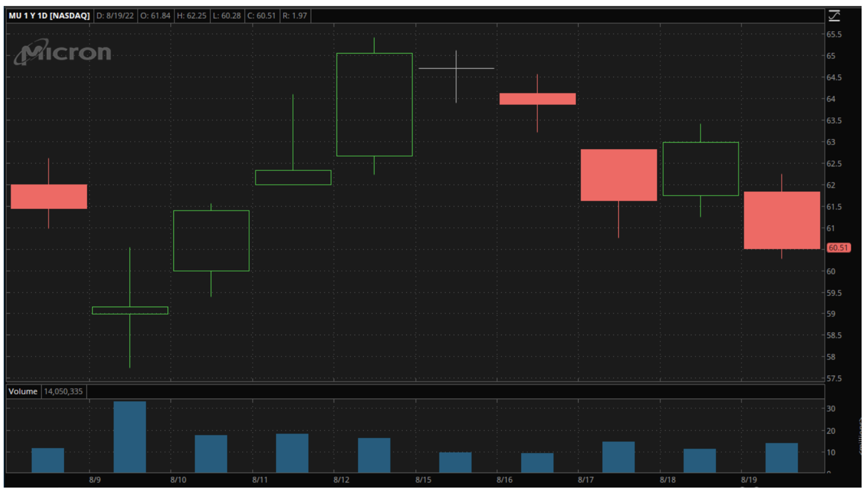This screenshot has width=868, height=494.
Task: Click the 62 price axis label
Action: (x=831, y=185)
